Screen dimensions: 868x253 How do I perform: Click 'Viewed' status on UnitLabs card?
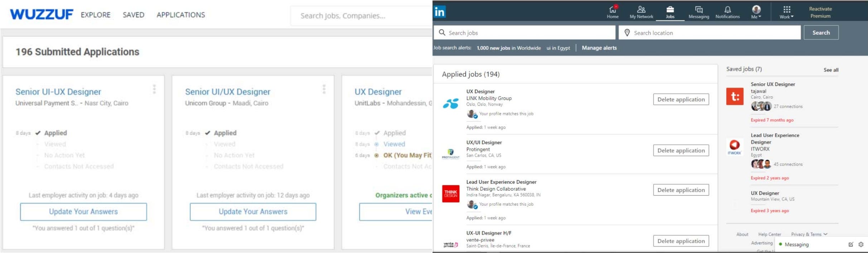394,144
